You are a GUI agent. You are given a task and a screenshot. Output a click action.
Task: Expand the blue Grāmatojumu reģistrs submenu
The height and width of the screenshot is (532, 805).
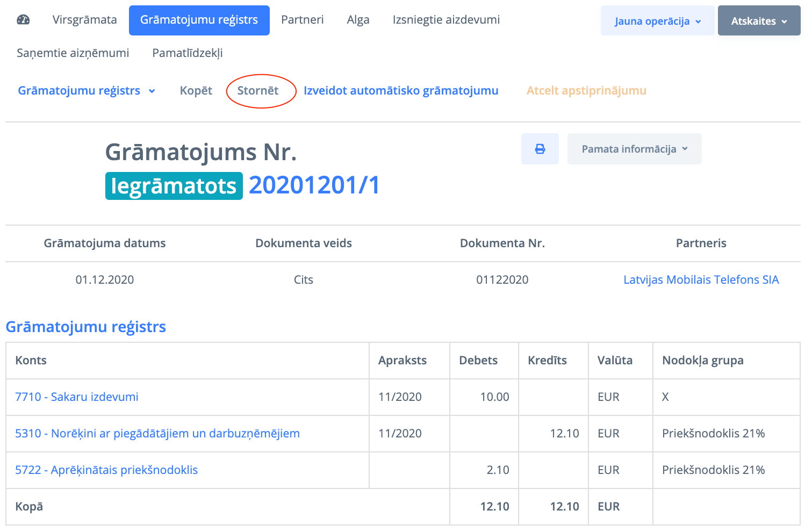87,91
